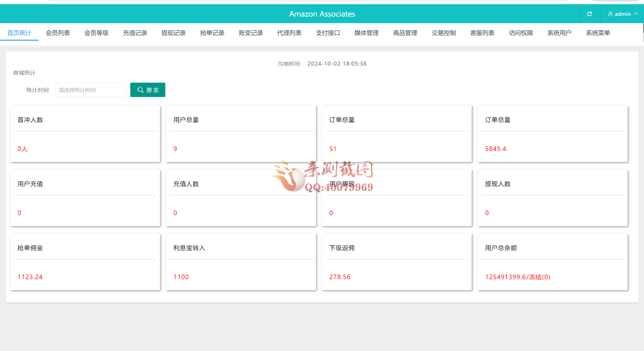Select the 抢单记录 tab

212,33
